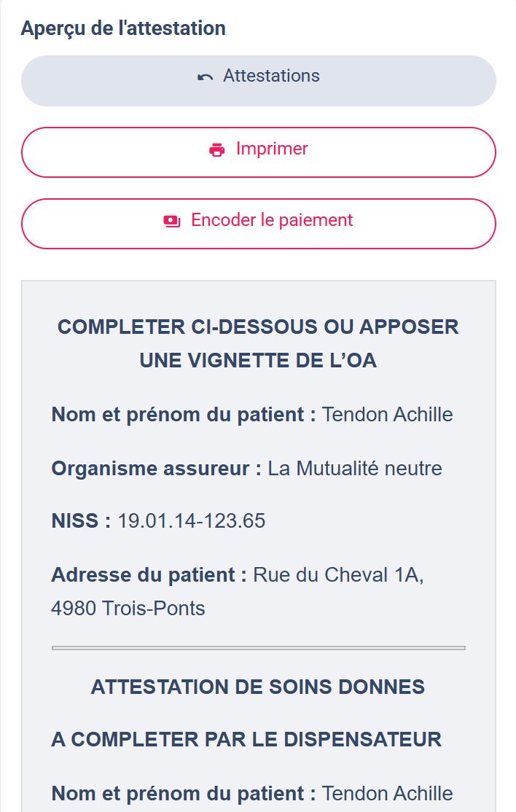Click the "Aperçu de l'attestation" title

[123, 28]
